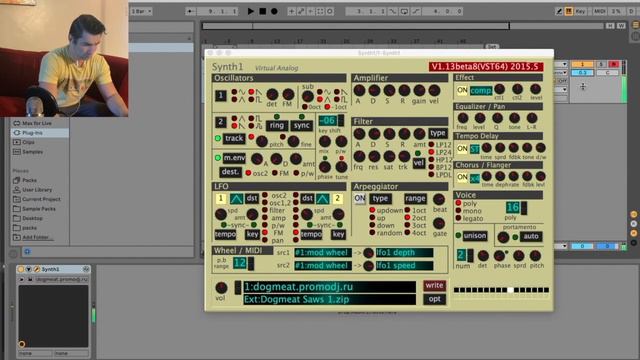
Task: Toggle the Chorus / Flanger ON switch
Action: click(462, 177)
